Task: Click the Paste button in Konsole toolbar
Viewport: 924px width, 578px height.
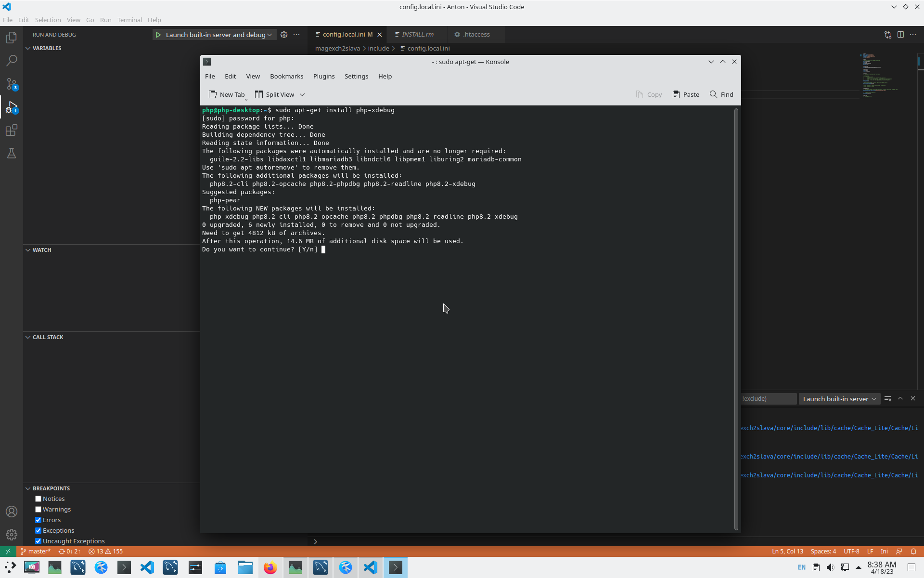Action: coord(686,94)
